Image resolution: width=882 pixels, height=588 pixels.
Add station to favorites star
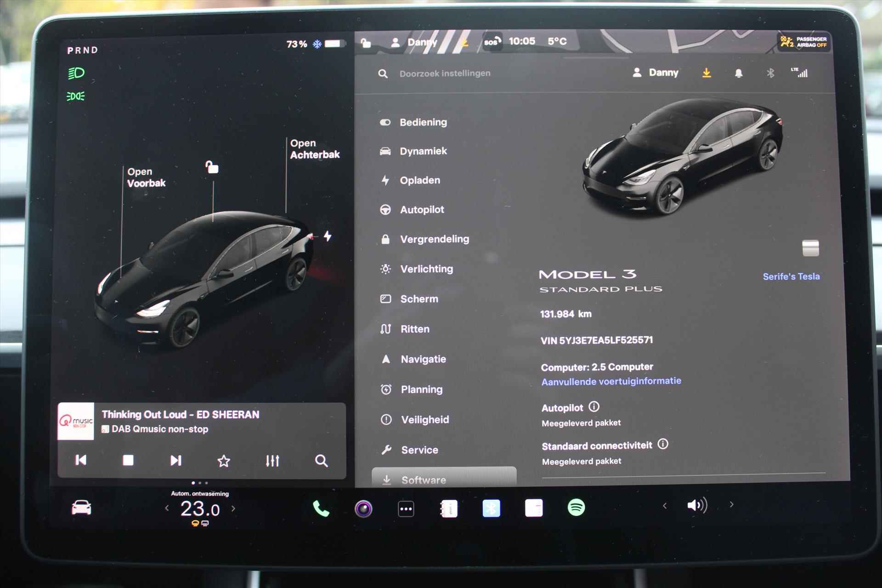224,461
